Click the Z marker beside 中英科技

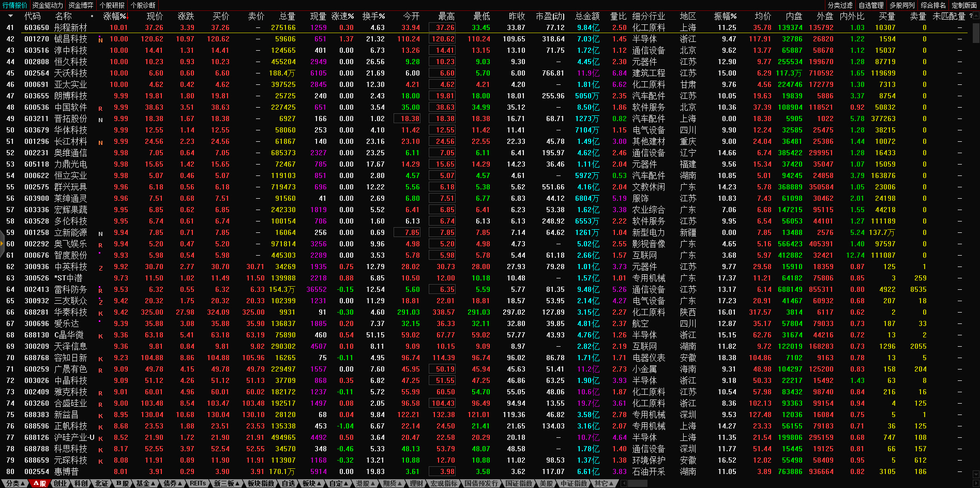tap(100, 268)
